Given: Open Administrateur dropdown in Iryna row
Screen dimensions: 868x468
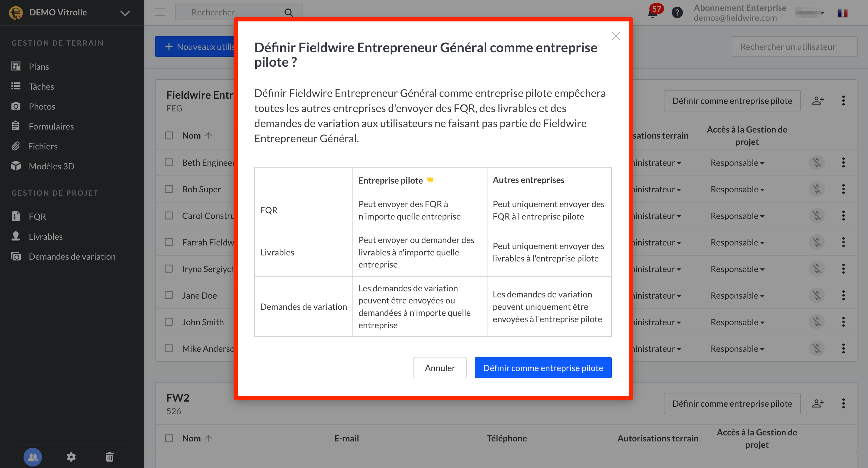Looking at the screenshot, I should (657, 269).
